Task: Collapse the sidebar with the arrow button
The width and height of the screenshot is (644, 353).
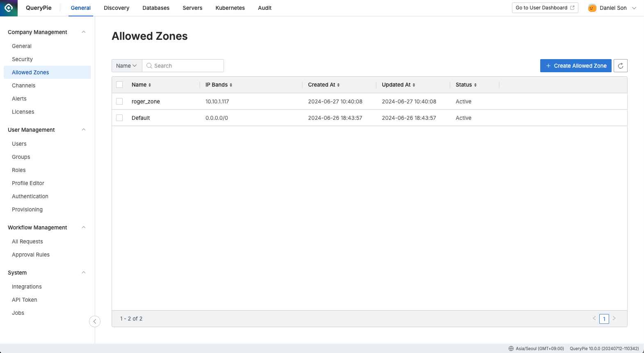Action: click(x=95, y=321)
